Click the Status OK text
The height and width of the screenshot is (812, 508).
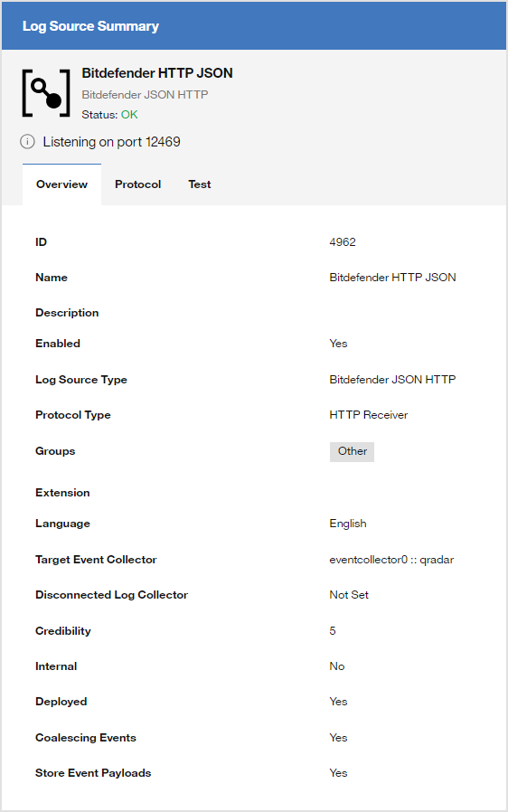pyautogui.click(x=109, y=115)
